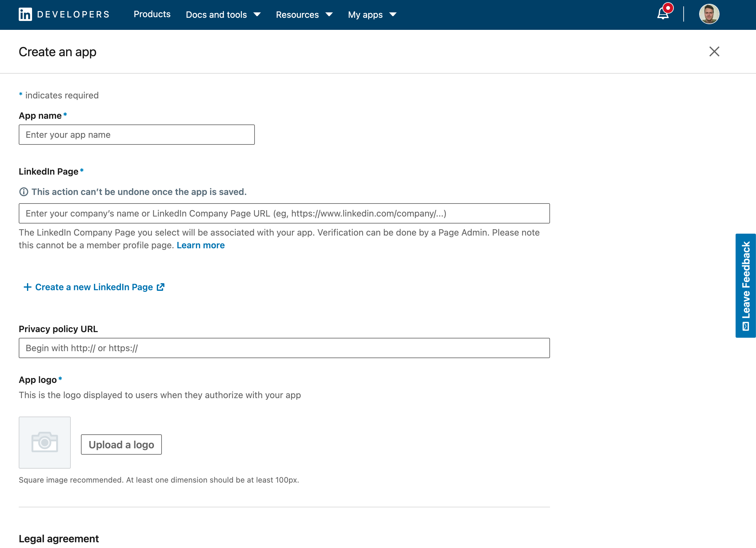This screenshot has width=756, height=548.
Task: Click the Legal agreement heading
Action: click(x=59, y=539)
